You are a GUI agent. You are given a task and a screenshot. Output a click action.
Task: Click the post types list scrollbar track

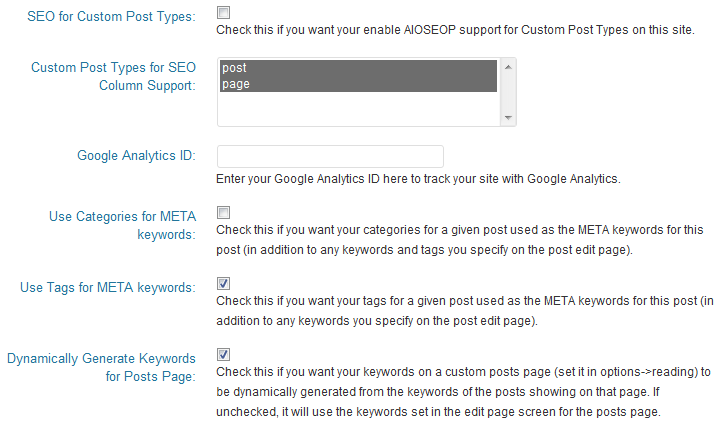point(509,92)
